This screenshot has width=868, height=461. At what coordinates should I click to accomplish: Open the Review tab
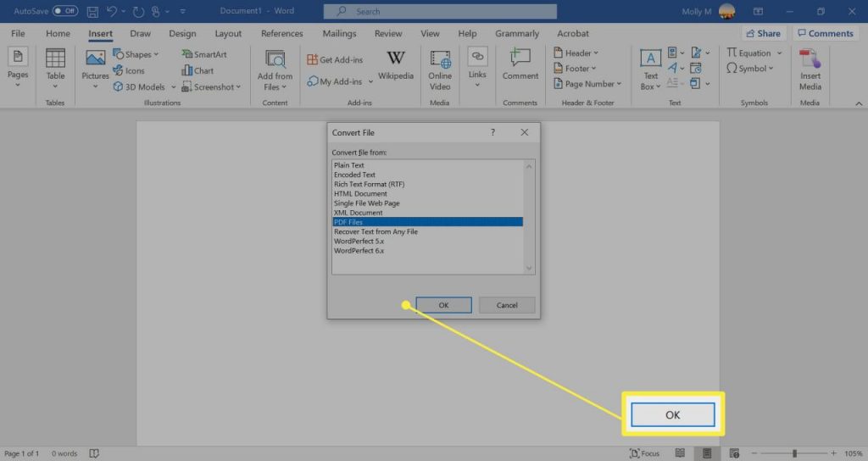coord(388,33)
